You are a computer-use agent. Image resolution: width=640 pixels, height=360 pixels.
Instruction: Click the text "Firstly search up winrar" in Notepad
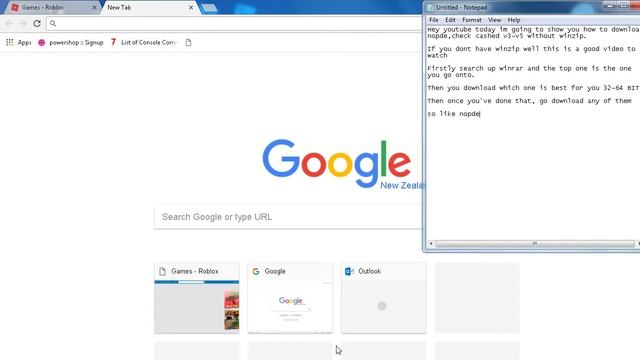475,68
